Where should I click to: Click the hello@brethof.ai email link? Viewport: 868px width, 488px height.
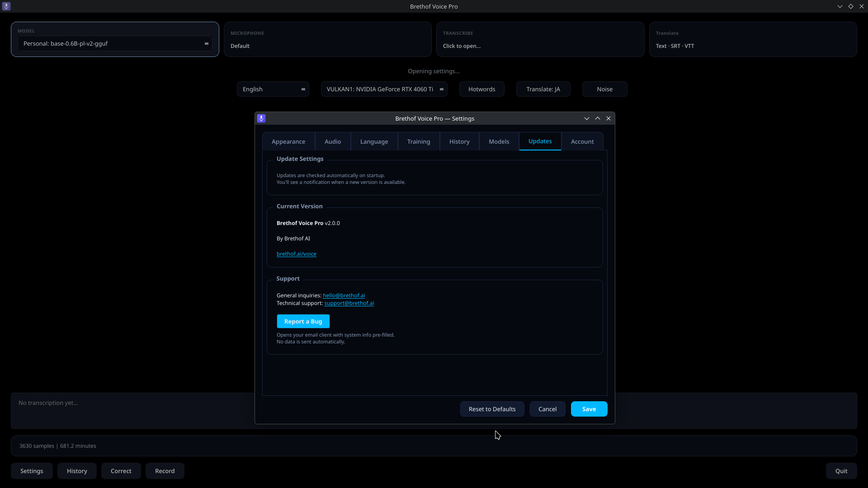pos(344,296)
